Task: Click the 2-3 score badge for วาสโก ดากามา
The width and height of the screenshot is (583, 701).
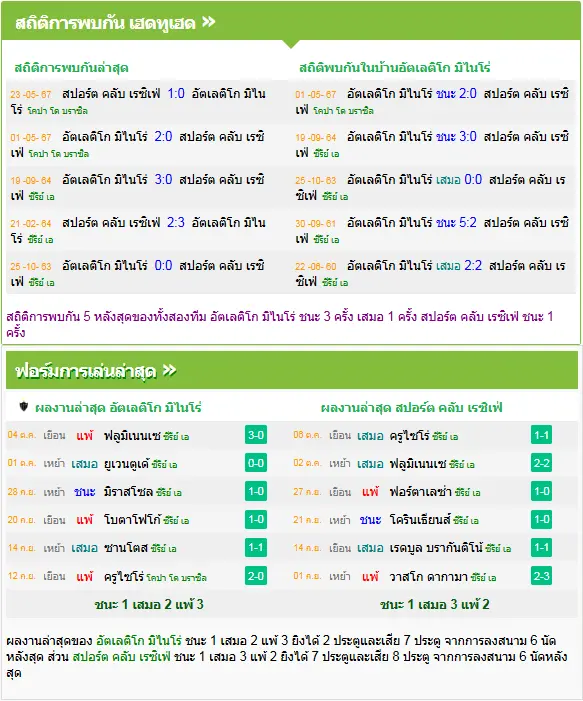Action: (x=541, y=576)
